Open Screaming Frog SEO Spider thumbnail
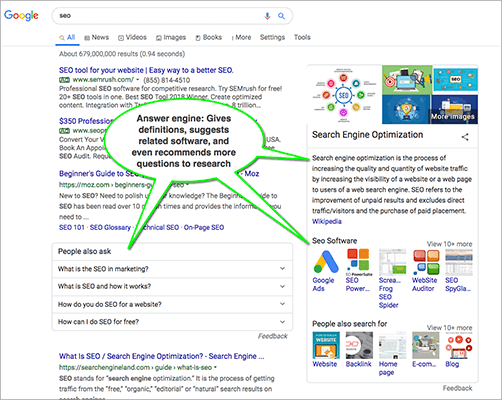502x400 pixels. click(392, 262)
